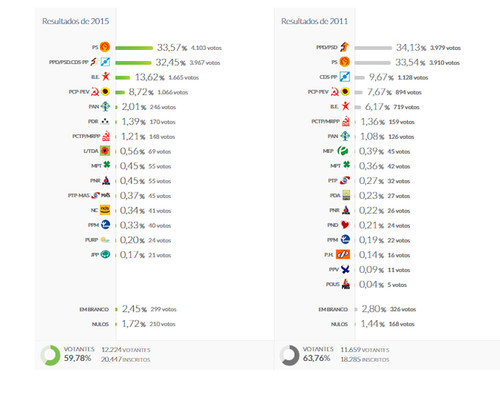Click the CDS-PP blue logo in 2011 results
Screen dimensions: 500x402
(345, 77)
